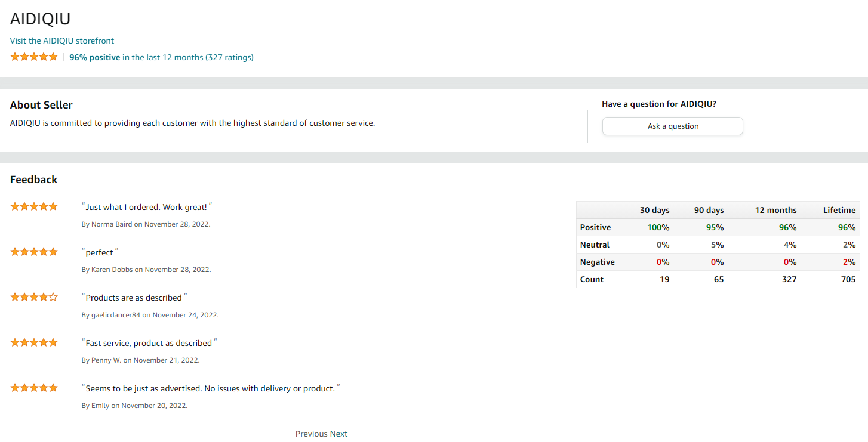Image resolution: width=868 pixels, height=442 pixels.
Task: Visit the AIDIQIU storefront
Action: click(x=62, y=41)
